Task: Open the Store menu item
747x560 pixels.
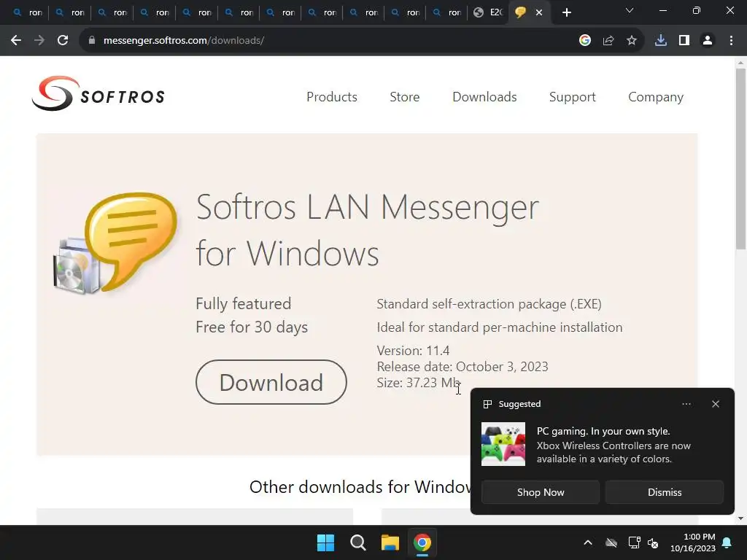Action: pos(404,97)
